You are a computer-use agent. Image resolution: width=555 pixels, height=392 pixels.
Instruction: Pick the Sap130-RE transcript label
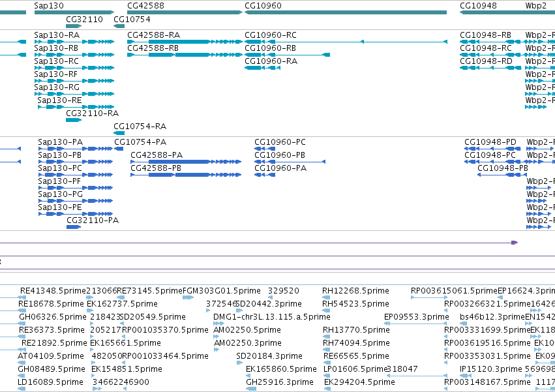tap(59, 100)
